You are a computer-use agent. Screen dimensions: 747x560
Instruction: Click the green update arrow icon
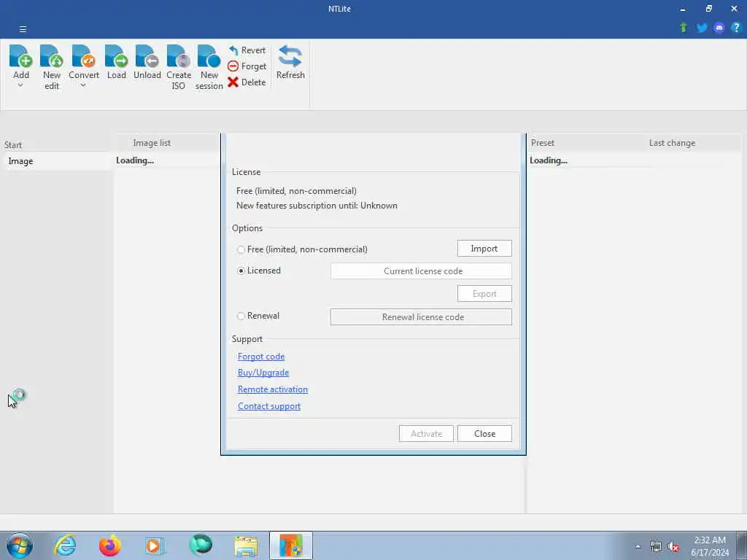[684, 28]
